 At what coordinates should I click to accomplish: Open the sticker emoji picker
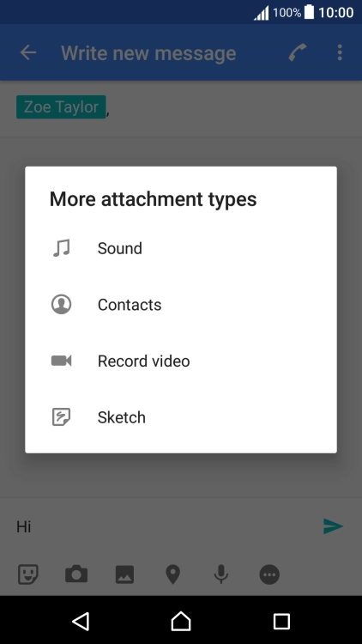click(x=28, y=574)
